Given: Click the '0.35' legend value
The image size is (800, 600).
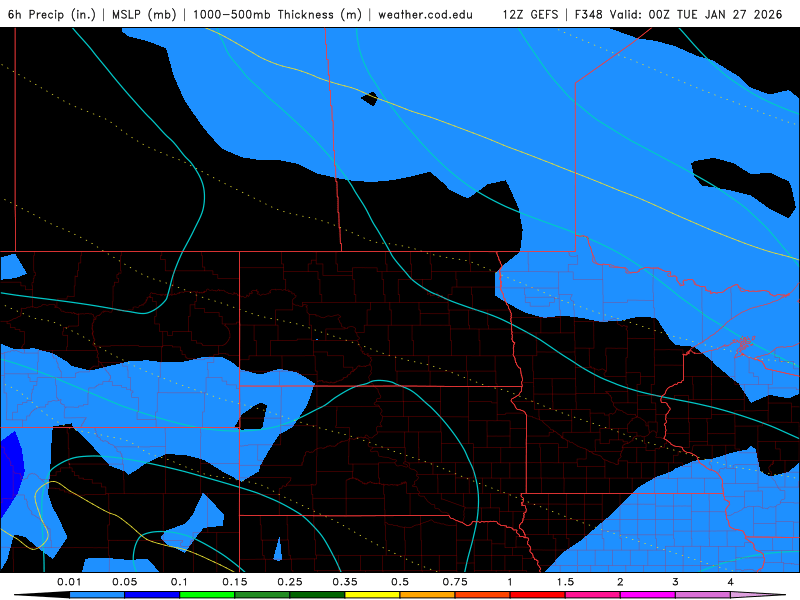Looking at the screenshot, I should coord(345,582).
